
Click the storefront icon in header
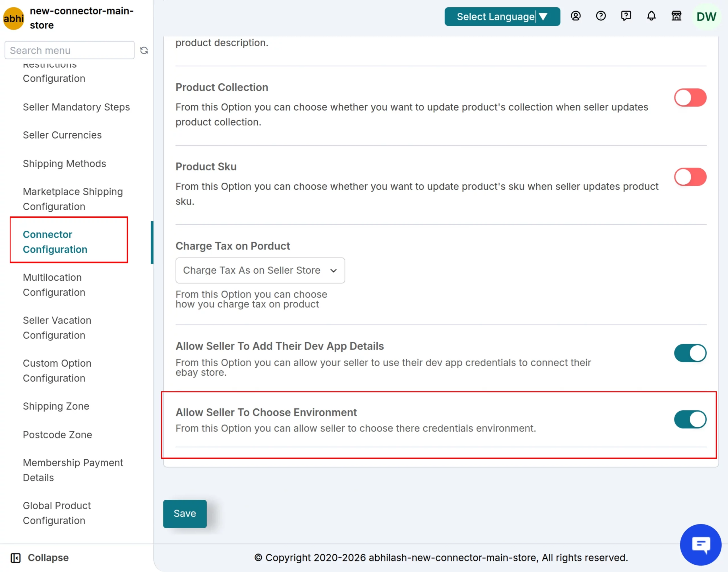click(x=677, y=16)
